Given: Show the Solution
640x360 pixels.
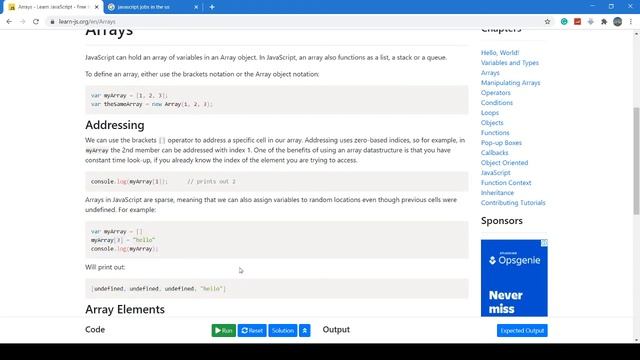Looking at the screenshot, I should pos(282,330).
